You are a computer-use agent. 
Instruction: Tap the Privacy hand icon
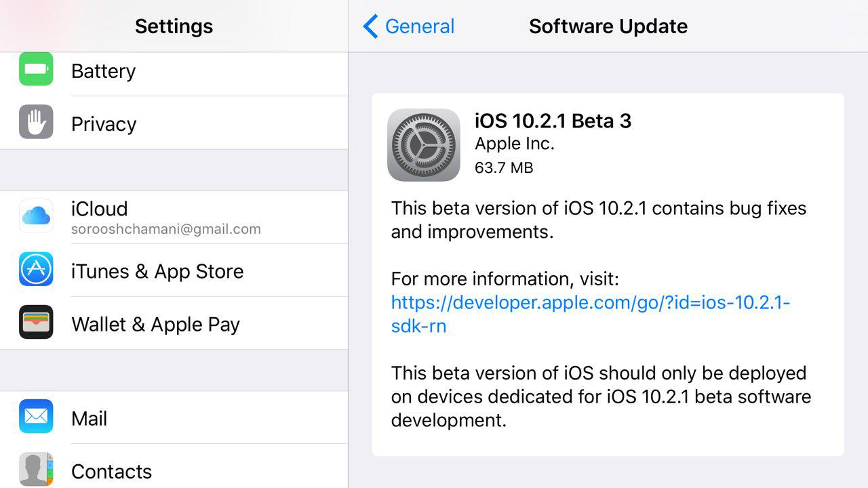tap(36, 122)
